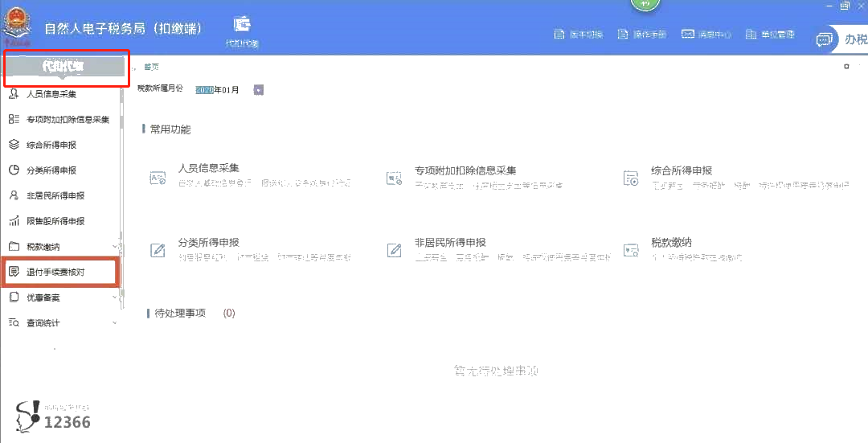Open 消息中心 in the top toolbar
868x443 pixels.
[706, 35]
